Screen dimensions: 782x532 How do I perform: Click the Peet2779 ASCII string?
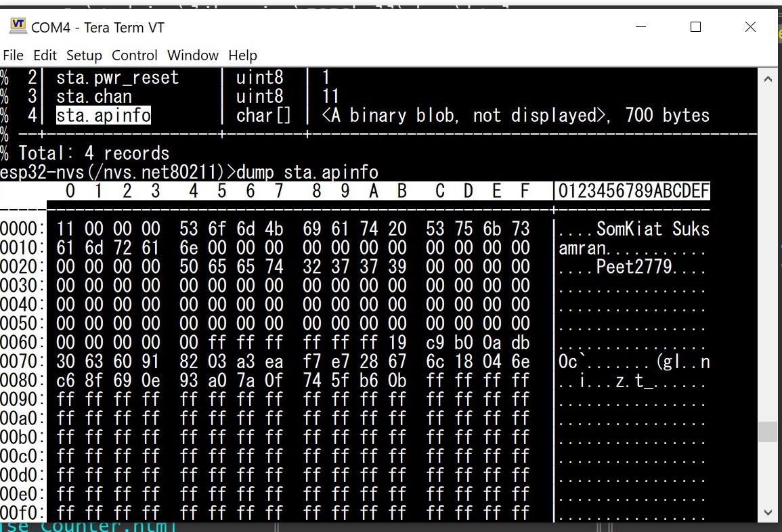632,267
